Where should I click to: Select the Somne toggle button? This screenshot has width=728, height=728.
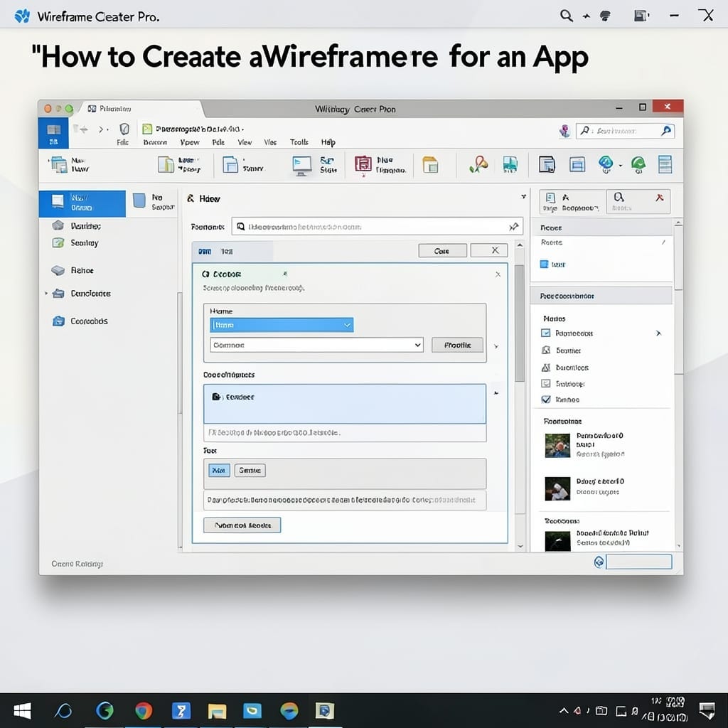(250, 471)
